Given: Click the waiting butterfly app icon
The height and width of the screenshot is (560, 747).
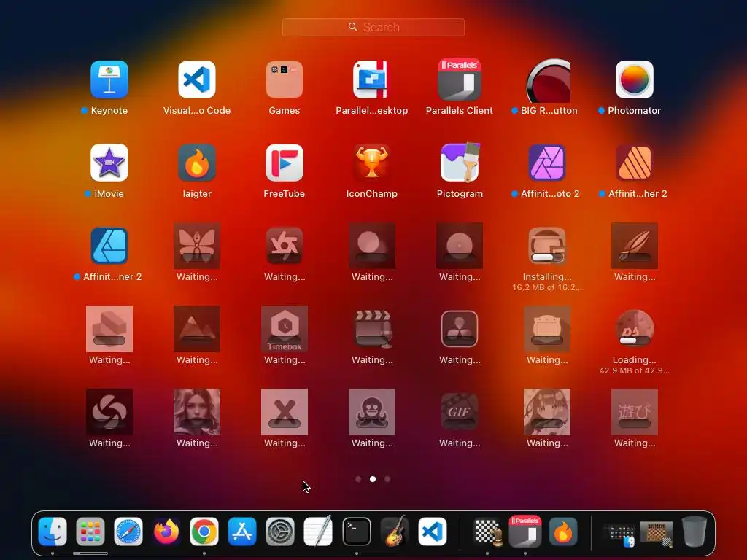Looking at the screenshot, I should click(197, 246).
